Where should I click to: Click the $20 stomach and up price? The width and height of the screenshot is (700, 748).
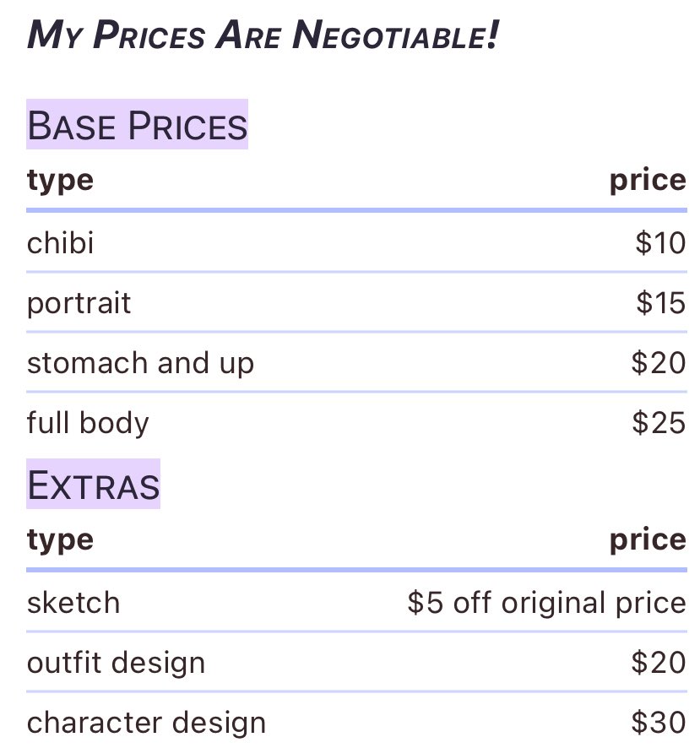tap(659, 362)
